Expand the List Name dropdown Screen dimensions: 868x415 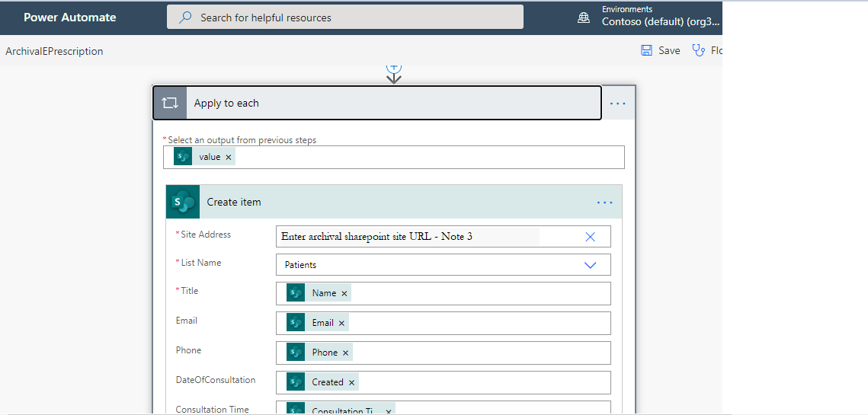(x=590, y=265)
